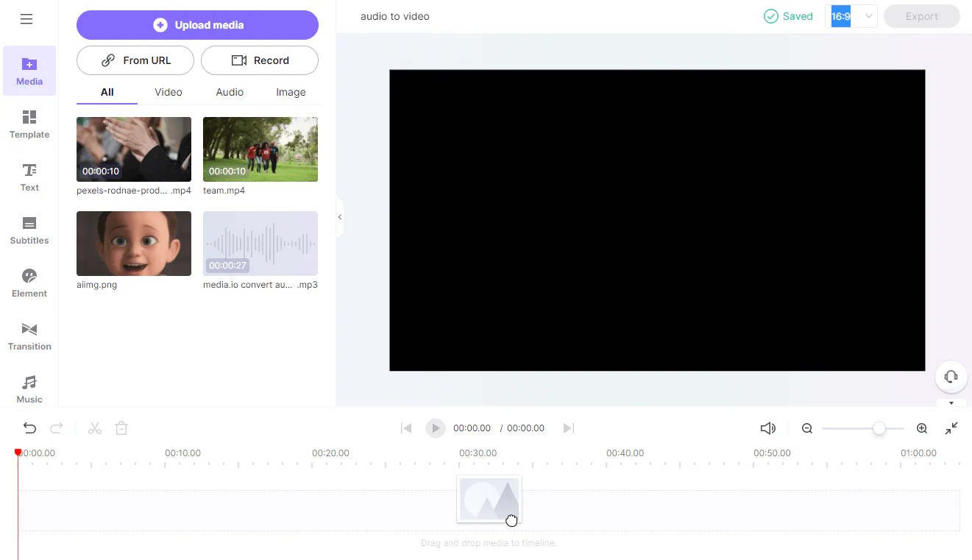
Task: Open the Music library
Action: pyautogui.click(x=29, y=389)
